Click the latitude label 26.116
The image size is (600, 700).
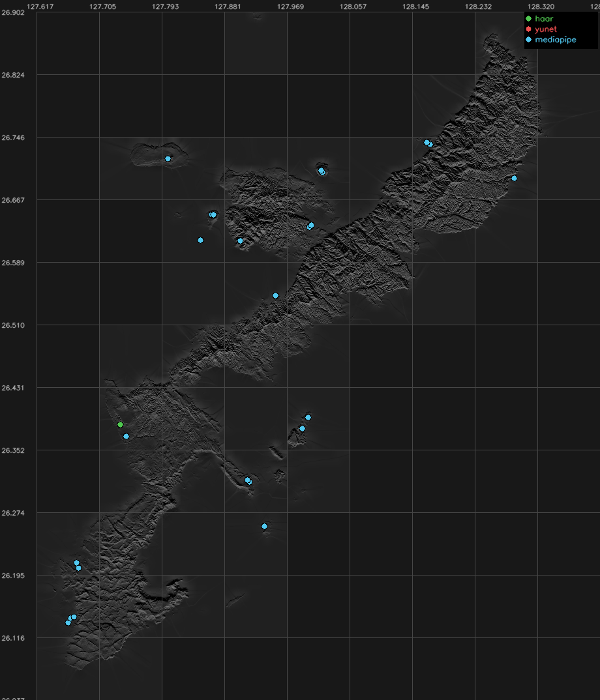click(13, 638)
